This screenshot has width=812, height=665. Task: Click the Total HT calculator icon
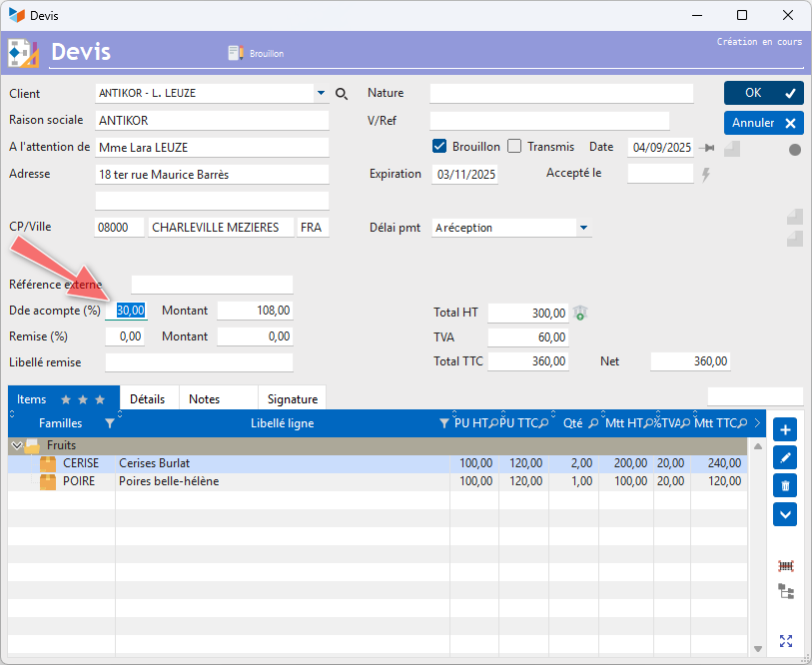click(580, 313)
